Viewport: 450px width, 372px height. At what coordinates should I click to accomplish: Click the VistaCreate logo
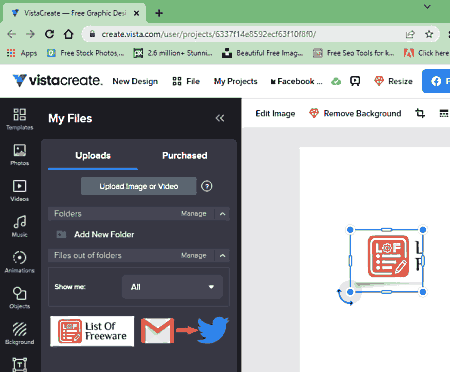57,80
